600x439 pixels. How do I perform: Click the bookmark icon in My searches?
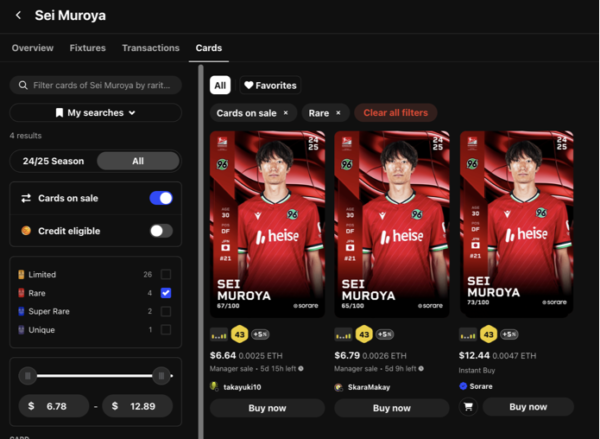[x=59, y=113]
